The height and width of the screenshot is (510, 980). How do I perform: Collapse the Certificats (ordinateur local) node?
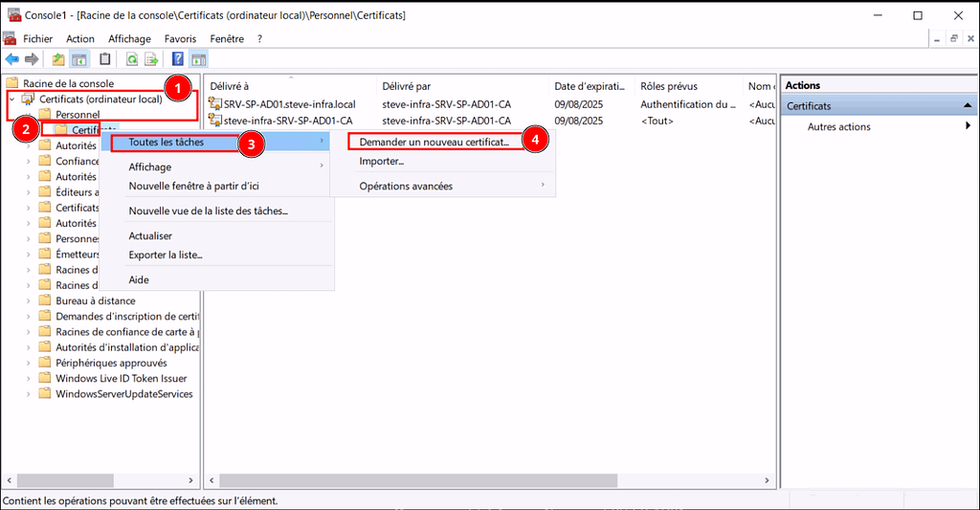[x=11, y=100]
